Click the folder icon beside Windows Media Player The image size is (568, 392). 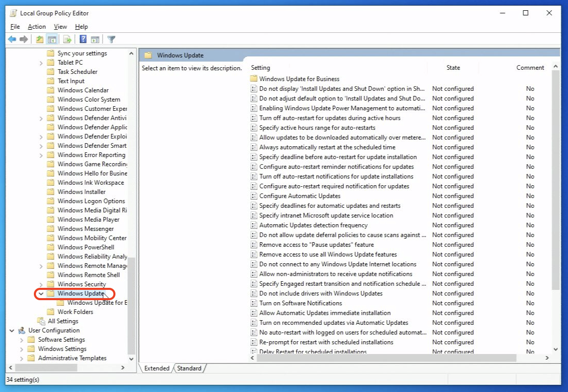coord(51,220)
